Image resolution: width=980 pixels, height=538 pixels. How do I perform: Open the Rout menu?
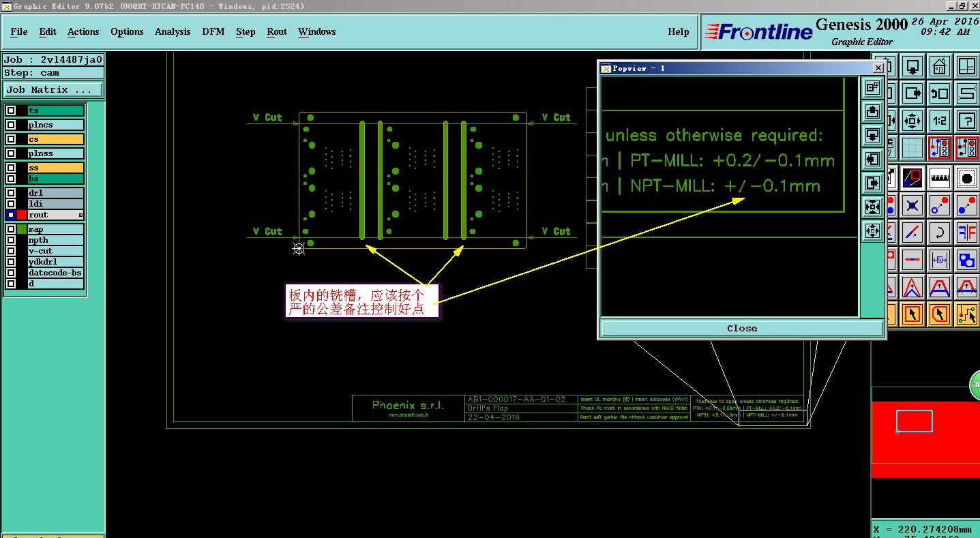[x=277, y=31]
